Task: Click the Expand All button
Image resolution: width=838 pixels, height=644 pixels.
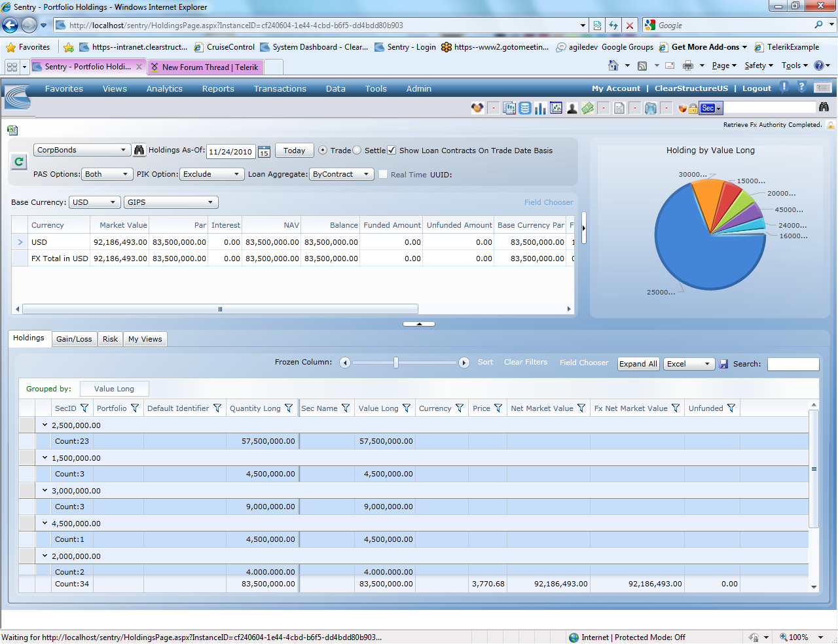Action: 638,364
